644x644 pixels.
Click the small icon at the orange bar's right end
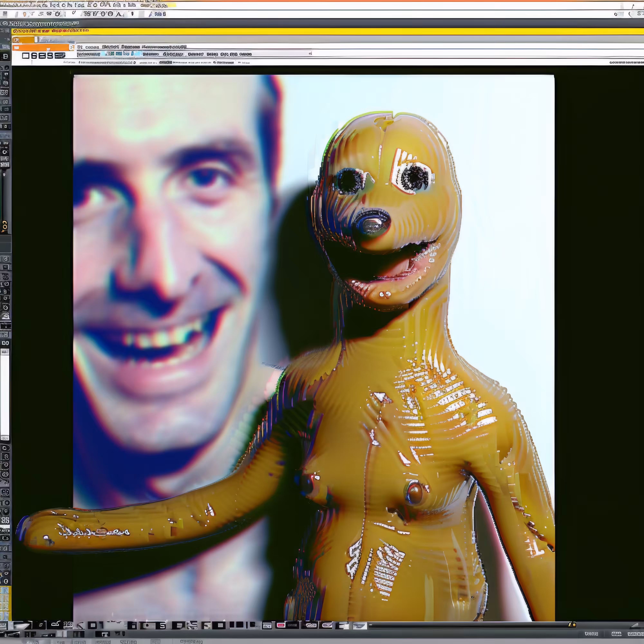[x=72, y=48]
